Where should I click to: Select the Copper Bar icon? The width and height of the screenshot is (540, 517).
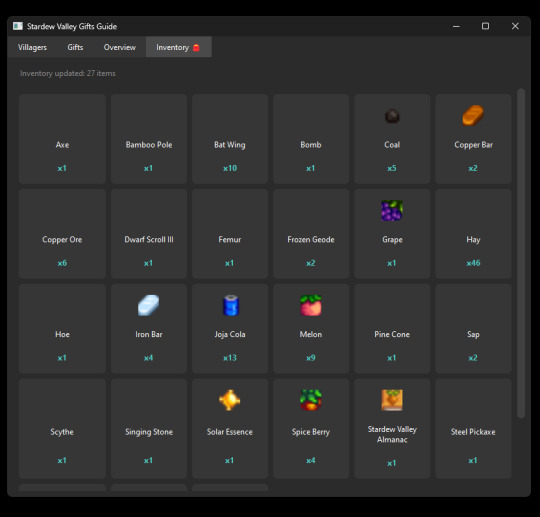(x=473, y=115)
